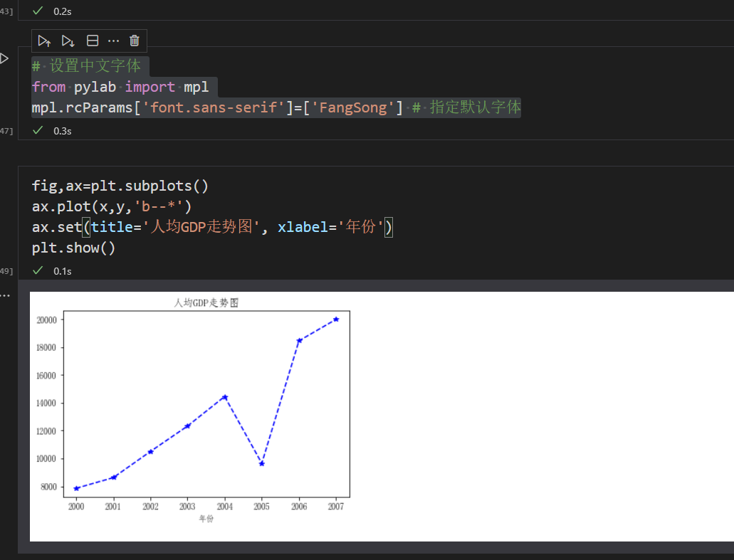Click the success checkmark beside 0.3s

tap(38, 130)
